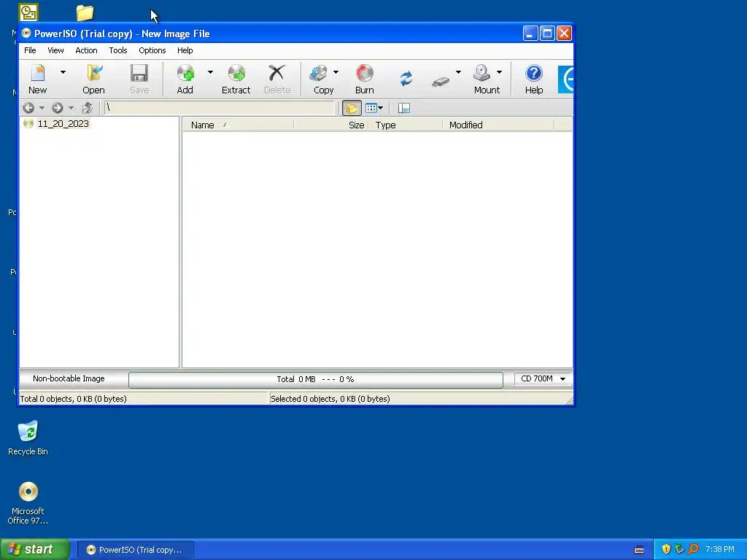The width and height of the screenshot is (747, 560).
Task: Sort by the Type column header
Action: coord(406,125)
